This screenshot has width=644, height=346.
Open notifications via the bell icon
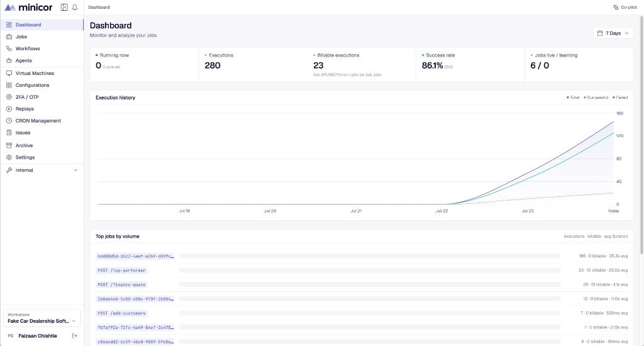pyautogui.click(x=75, y=8)
